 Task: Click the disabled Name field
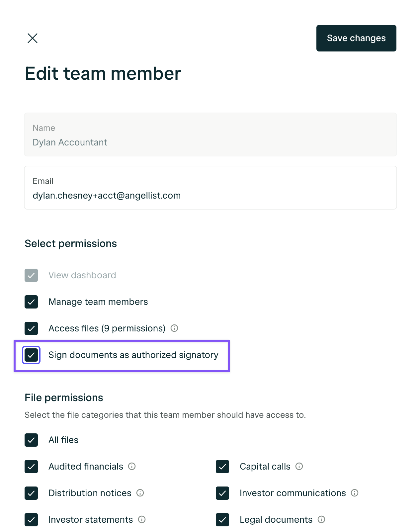point(210,134)
